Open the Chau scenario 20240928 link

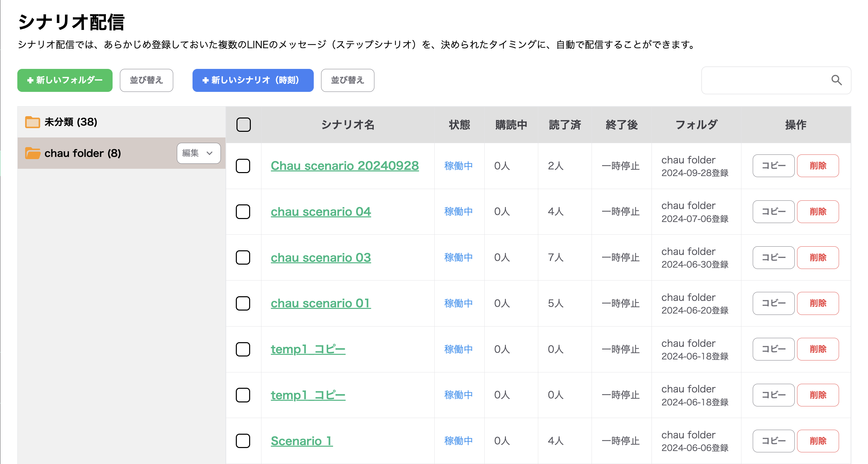[344, 166]
